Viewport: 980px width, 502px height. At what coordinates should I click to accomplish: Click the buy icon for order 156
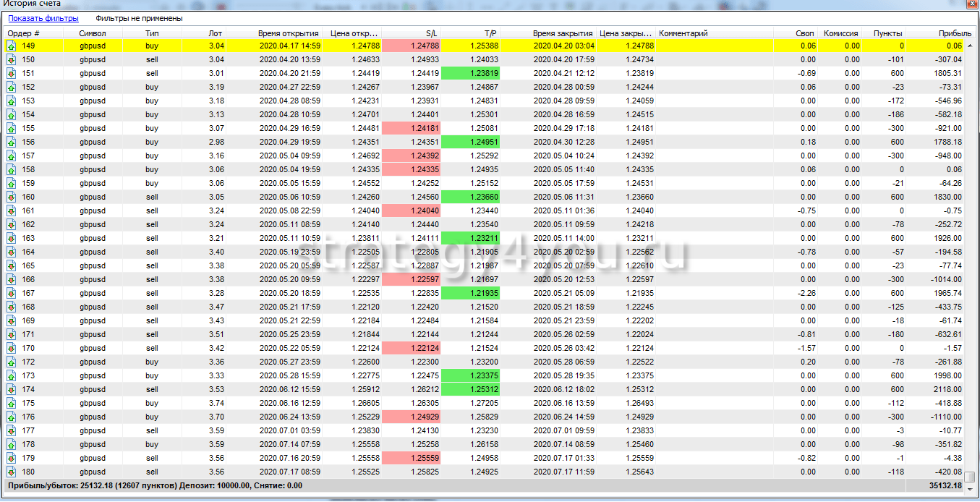[x=12, y=142]
